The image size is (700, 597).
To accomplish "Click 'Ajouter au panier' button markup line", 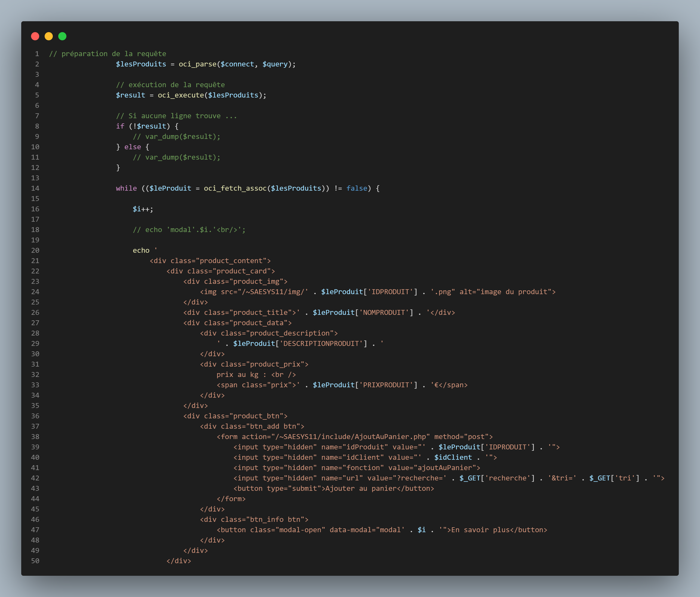I will pyautogui.click(x=334, y=489).
